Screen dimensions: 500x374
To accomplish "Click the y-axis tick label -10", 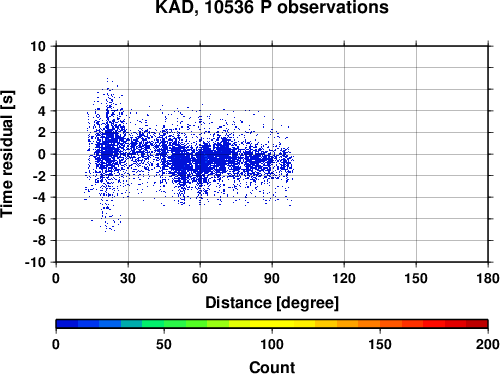I will click(x=35, y=262).
